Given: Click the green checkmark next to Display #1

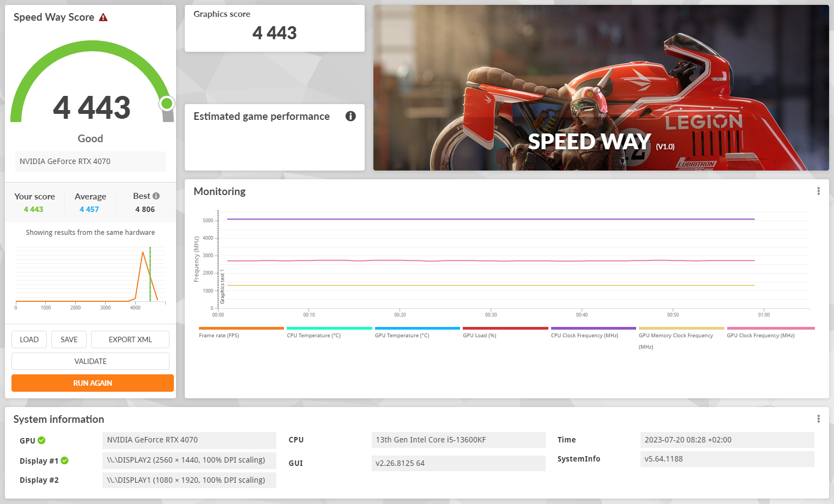Looking at the screenshot, I should 64,460.
